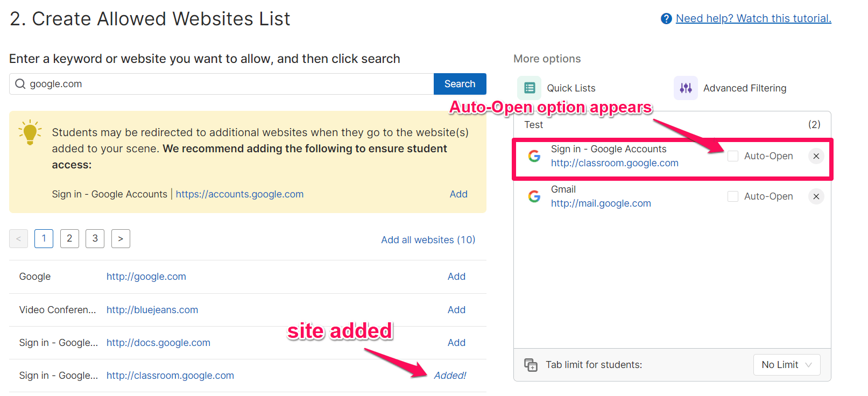The image size is (868, 396).
Task: Click the help question mark icon
Action: tap(666, 19)
